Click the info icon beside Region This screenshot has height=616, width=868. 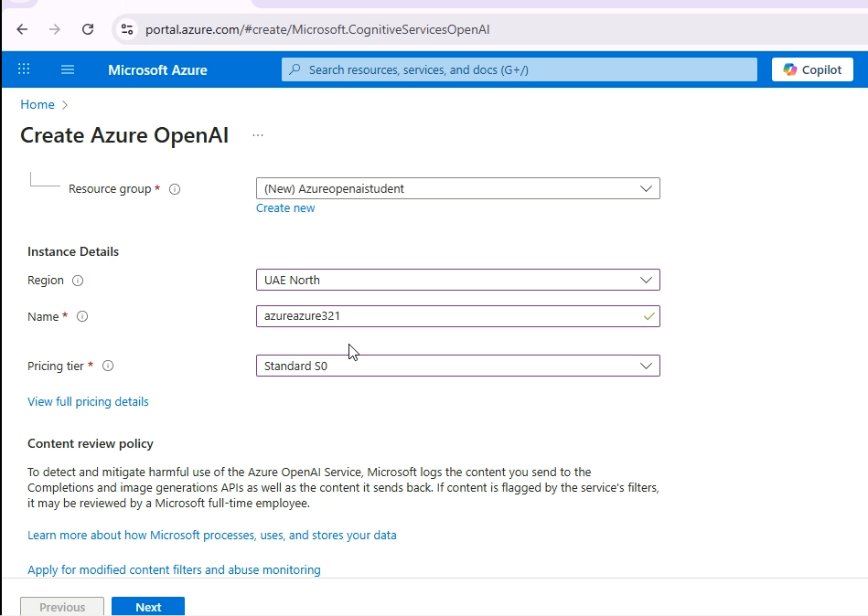click(x=78, y=281)
